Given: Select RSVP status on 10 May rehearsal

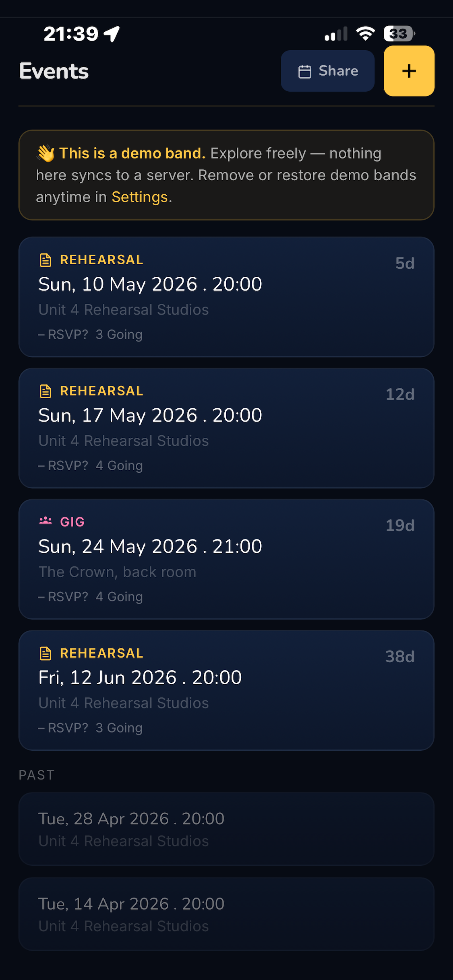Looking at the screenshot, I should coord(63,334).
